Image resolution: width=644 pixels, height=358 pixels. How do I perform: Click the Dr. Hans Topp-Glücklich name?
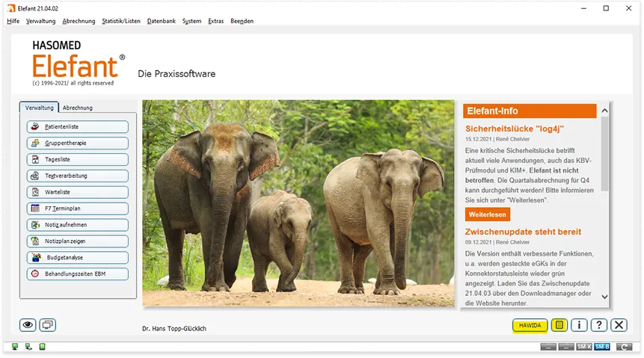174,328
